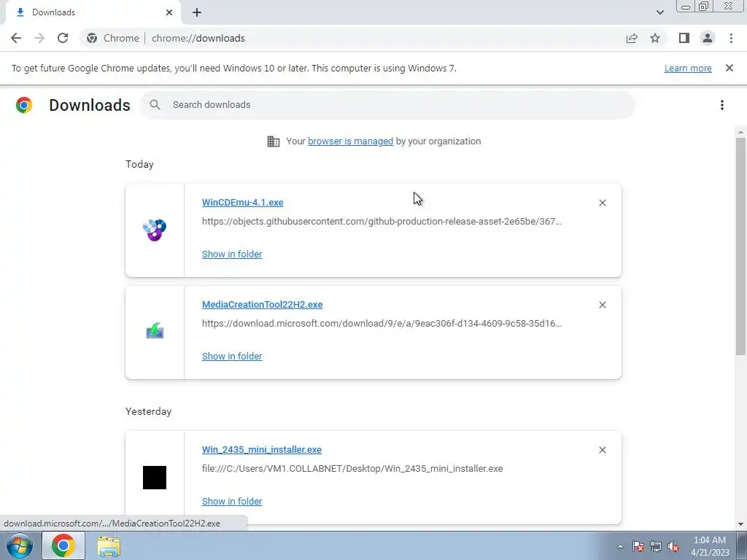Remove Win_2435_mini_installer.exe from the list
Image resolution: width=747 pixels, height=560 pixels.
coord(602,450)
